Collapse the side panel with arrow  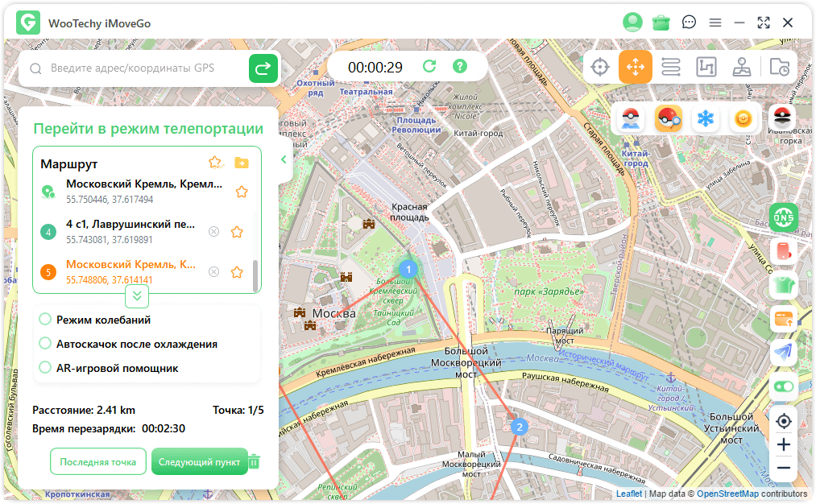coord(284,159)
